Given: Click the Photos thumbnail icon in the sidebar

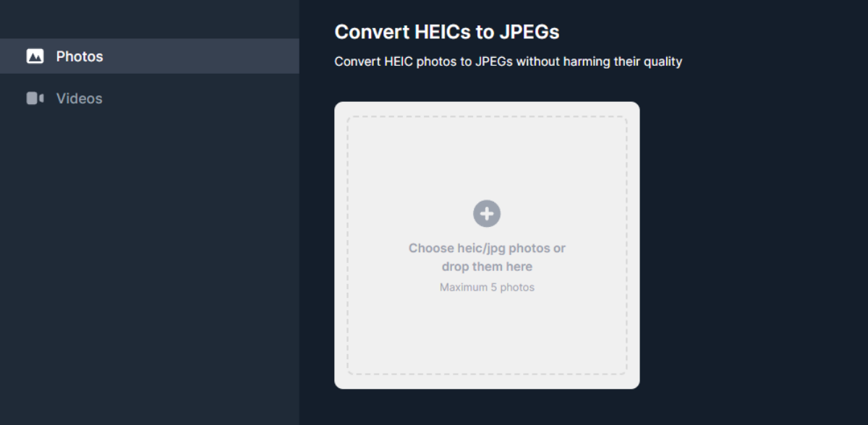Looking at the screenshot, I should pyautogui.click(x=35, y=56).
